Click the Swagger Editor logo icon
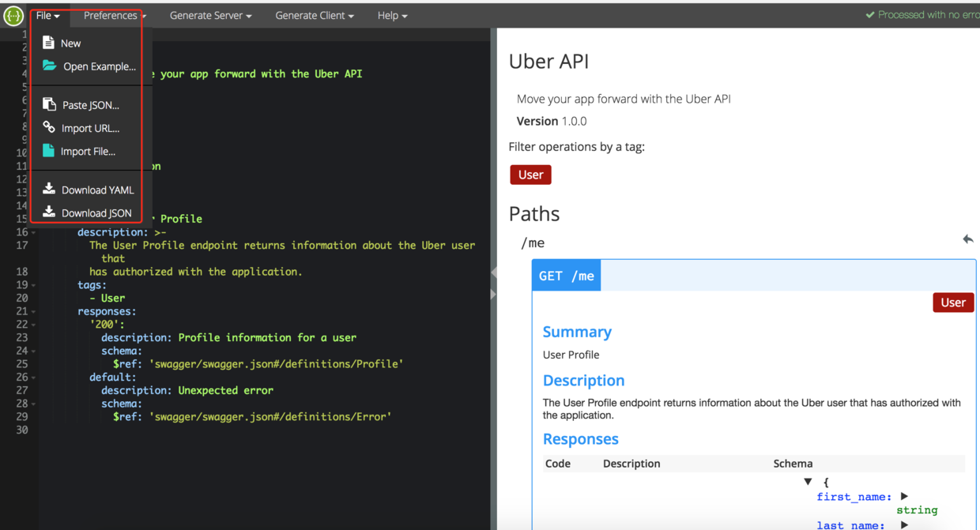 [x=13, y=15]
